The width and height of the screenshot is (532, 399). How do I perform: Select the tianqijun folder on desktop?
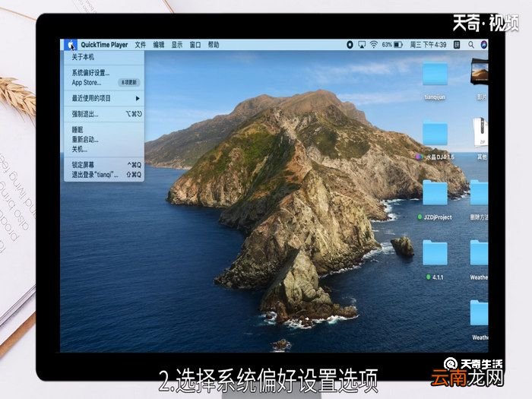[x=435, y=74]
